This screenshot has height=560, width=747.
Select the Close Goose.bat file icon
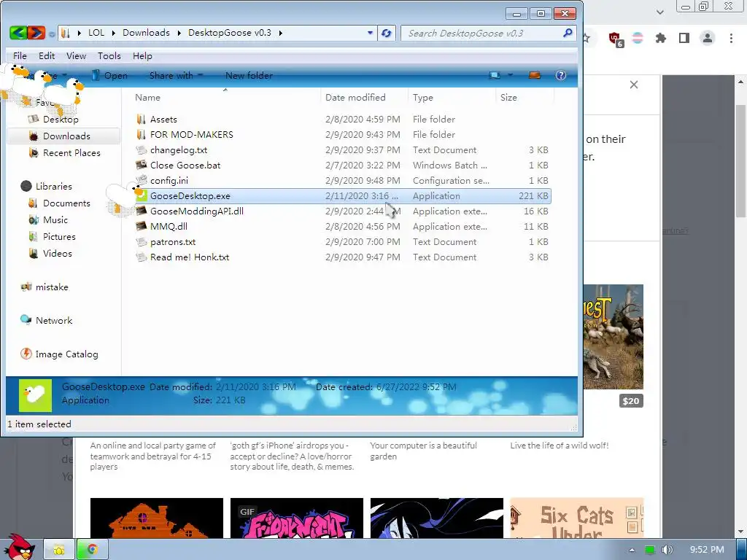141,165
